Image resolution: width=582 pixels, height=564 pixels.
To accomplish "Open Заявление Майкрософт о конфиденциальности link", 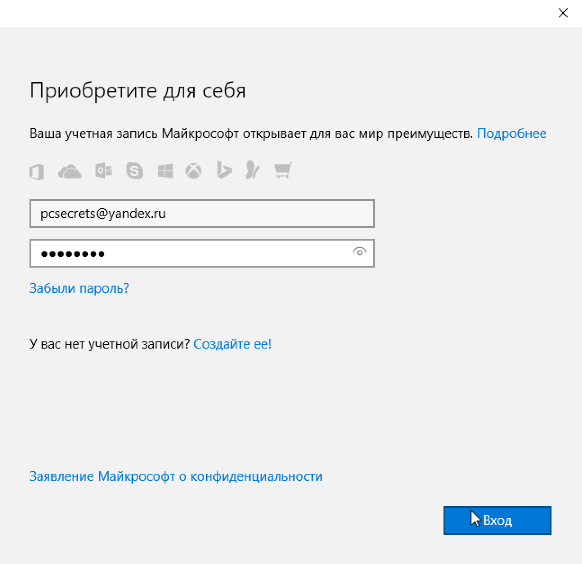I will click(176, 476).
